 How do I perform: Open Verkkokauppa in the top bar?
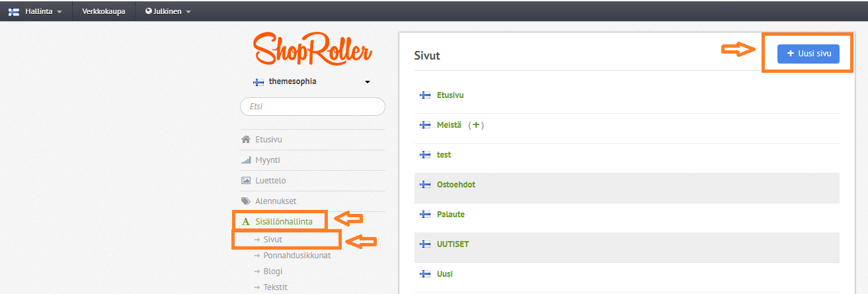104,11
